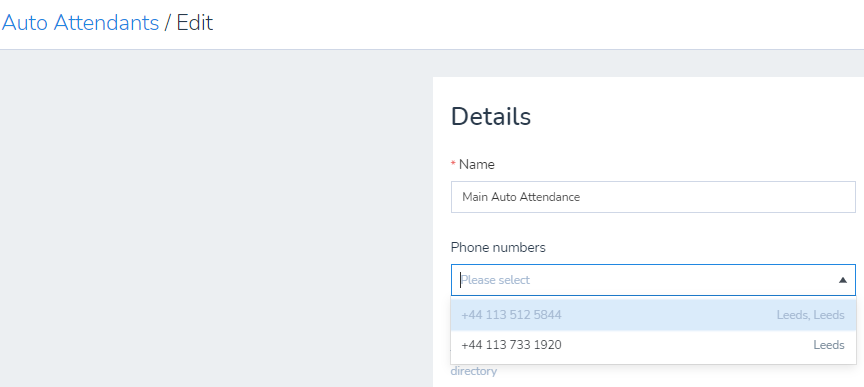
Task: Click the empty gray area left of Details
Action: [216, 221]
